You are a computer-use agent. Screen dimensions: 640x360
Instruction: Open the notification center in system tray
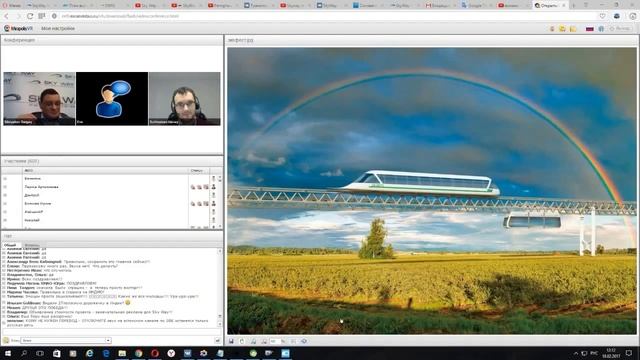point(629,353)
